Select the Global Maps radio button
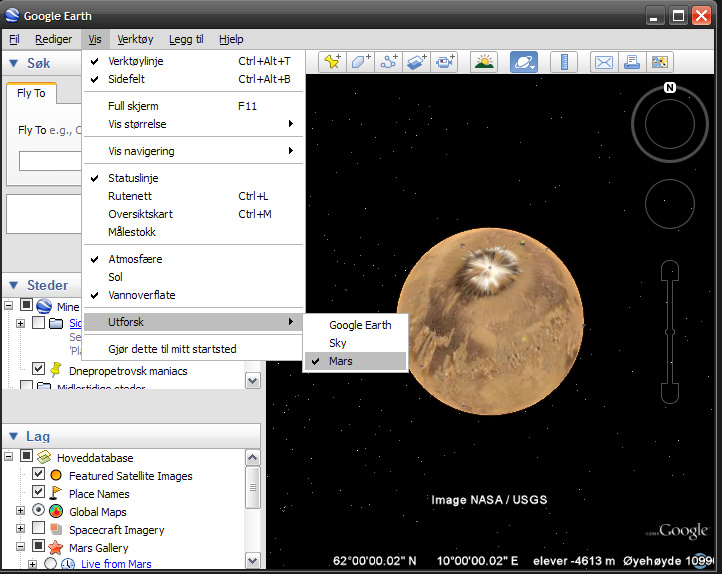 click(38, 510)
